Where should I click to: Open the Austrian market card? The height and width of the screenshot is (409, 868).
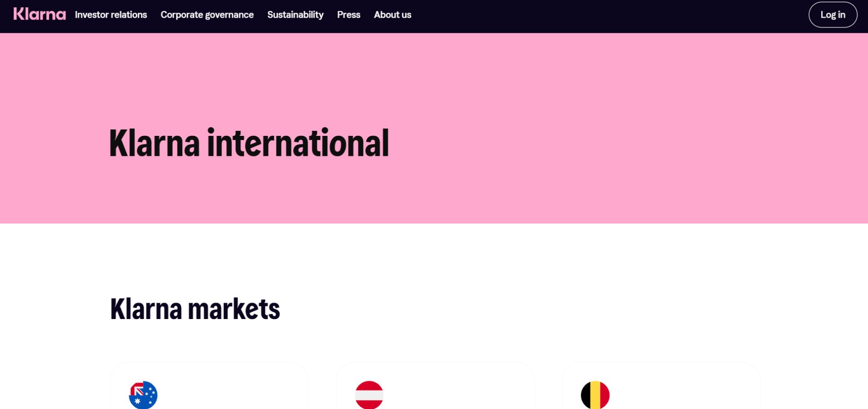coord(435,386)
